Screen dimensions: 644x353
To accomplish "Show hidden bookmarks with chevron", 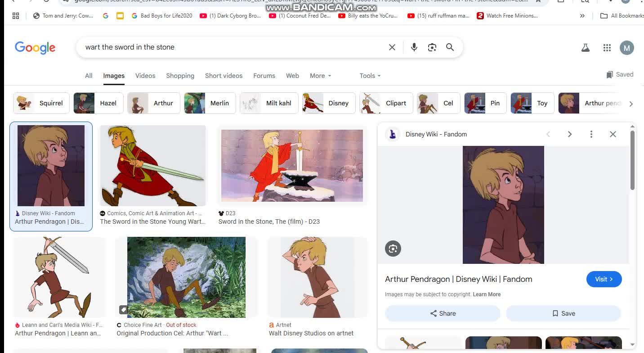I will click(582, 16).
